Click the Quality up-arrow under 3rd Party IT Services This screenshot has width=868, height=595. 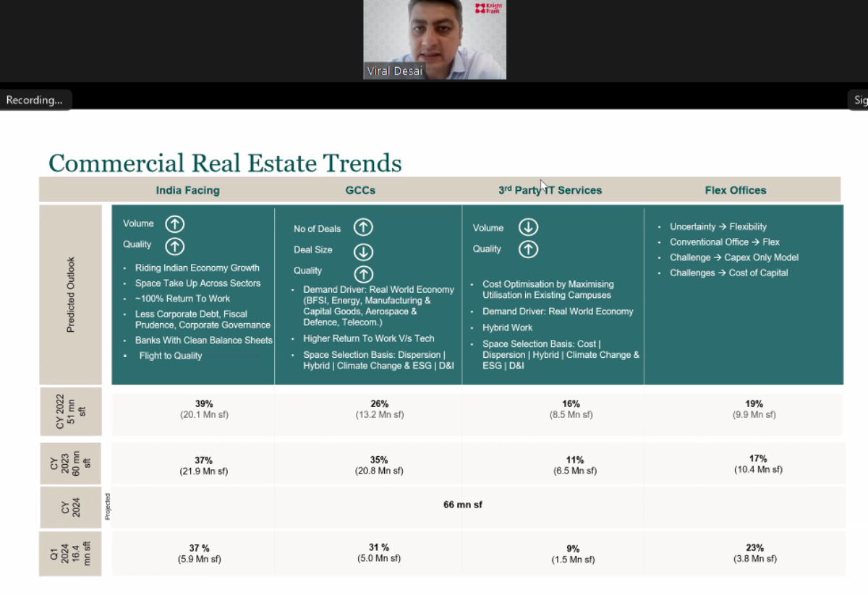click(528, 249)
